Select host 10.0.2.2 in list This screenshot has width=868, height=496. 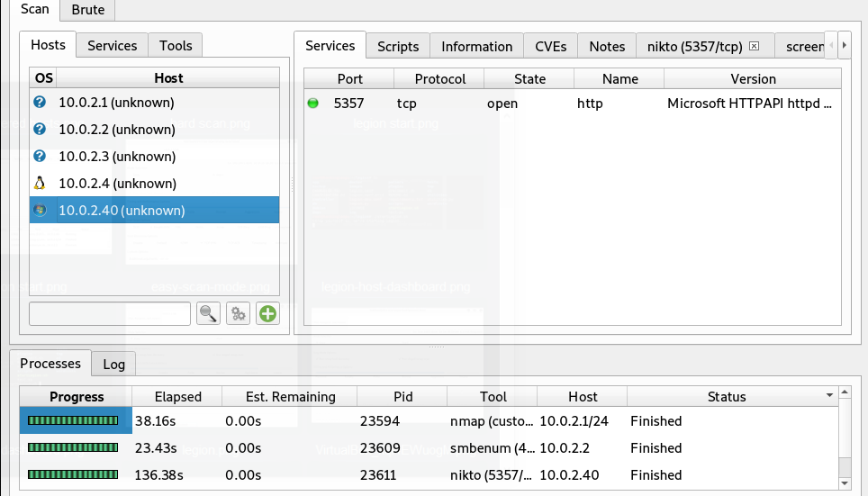pyautogui.click(x=116, y=130)
